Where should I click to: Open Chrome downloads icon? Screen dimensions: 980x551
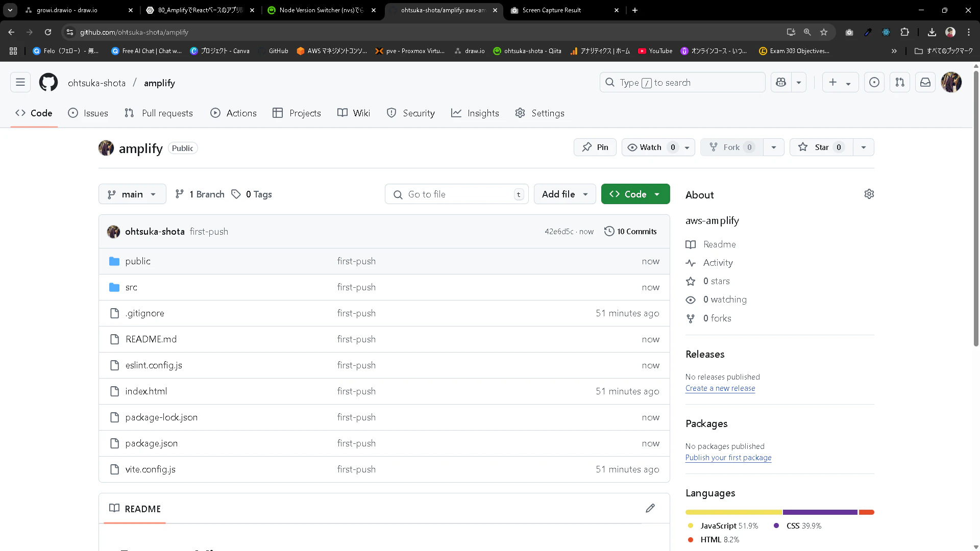tap(932, 32)
